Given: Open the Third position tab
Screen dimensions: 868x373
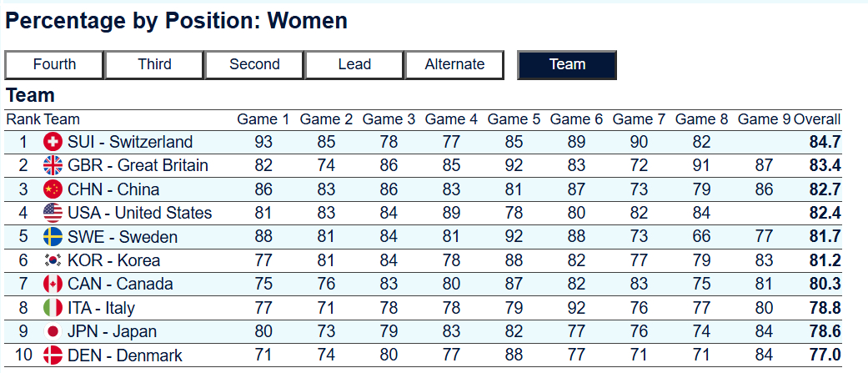Looking at the screenshot, I should pyautogui.click(x=154, y=64).
